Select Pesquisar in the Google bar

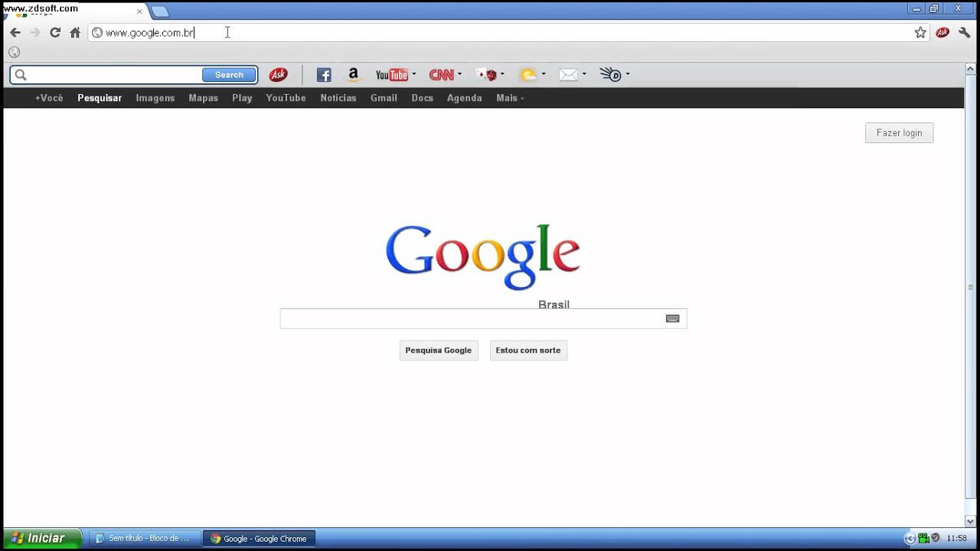(x=100, y=98)
